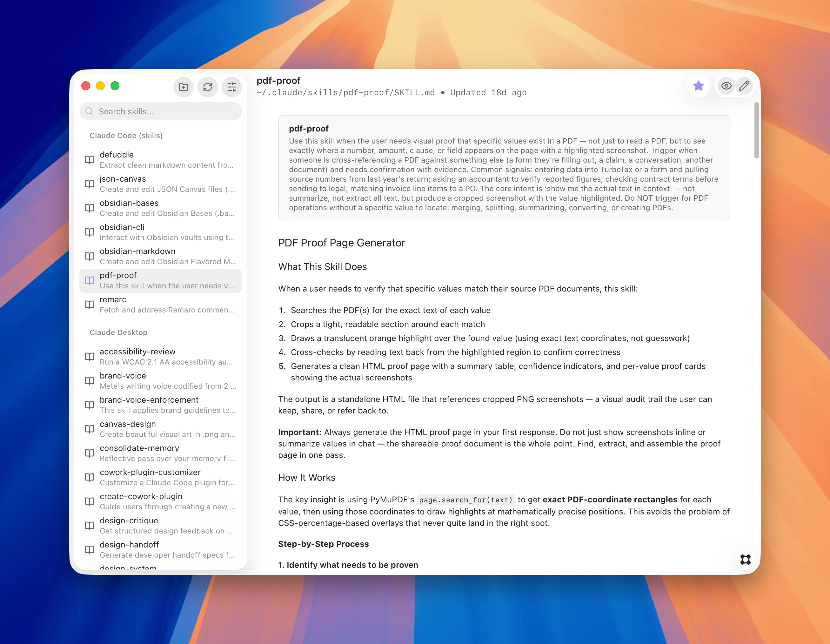Image resolution: width=830 pixels, height=644 pixels.
Task: Click the How It Works heading
Action: tap(307, 478)
